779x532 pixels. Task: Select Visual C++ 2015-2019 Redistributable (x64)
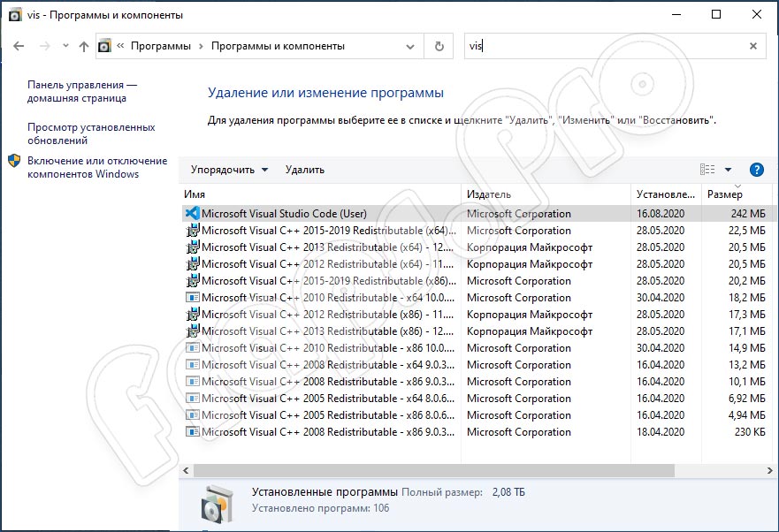point(477,231)
